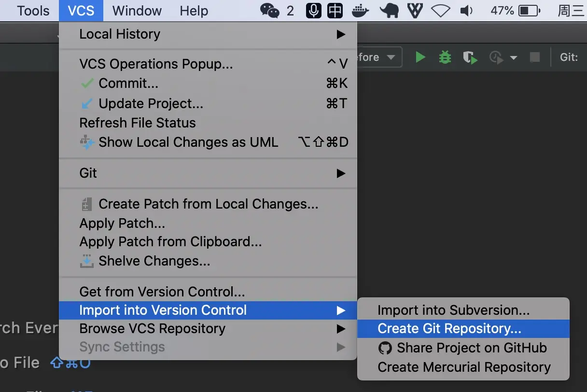This screenshot has width=587, height=392.
Task: Open the Tools menu
Action: (33, 11)
